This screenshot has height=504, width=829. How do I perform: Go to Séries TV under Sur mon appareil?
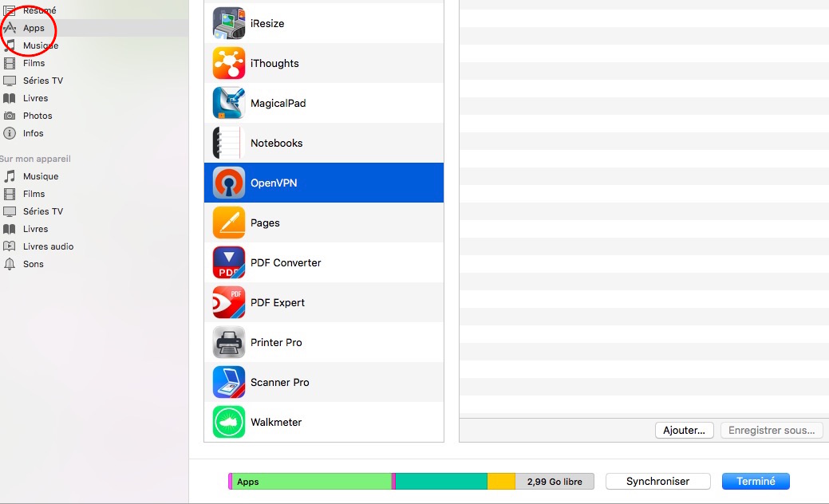pyautogui.click(x=42, y=211)
